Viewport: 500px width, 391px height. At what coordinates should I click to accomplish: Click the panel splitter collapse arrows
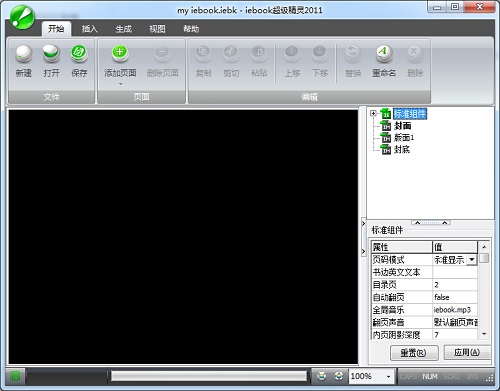tap(431, 223)
